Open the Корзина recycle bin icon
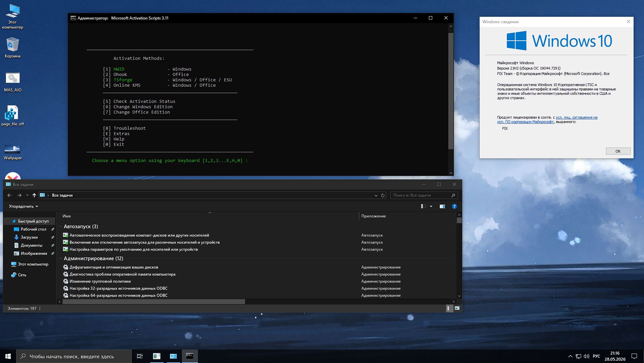 tap(12, 47)
